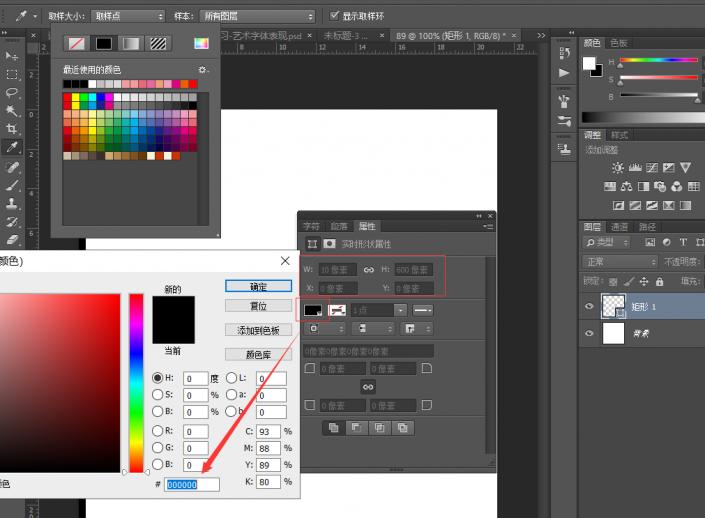Open the eyedropper tool preset dropdown arrow
Screen dimensions: 705x518
pos(35,16)
